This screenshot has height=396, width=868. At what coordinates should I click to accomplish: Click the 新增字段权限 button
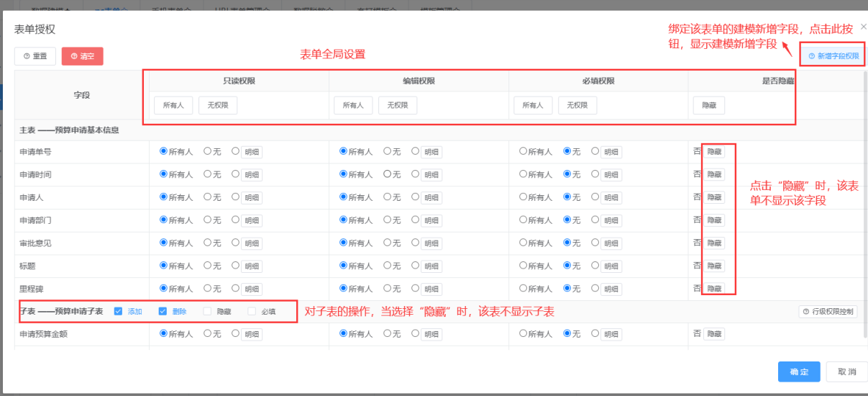[x=833, y=55]
